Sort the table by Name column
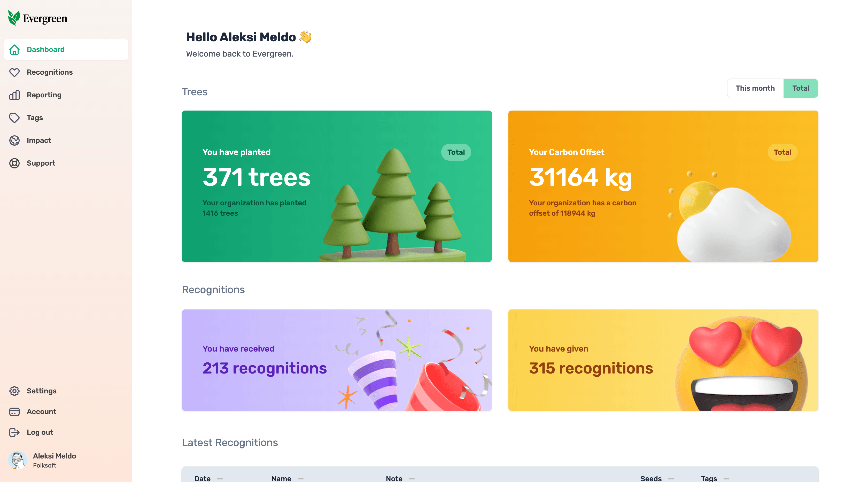Viewport: 868px width, 482px height. (281, 478)
